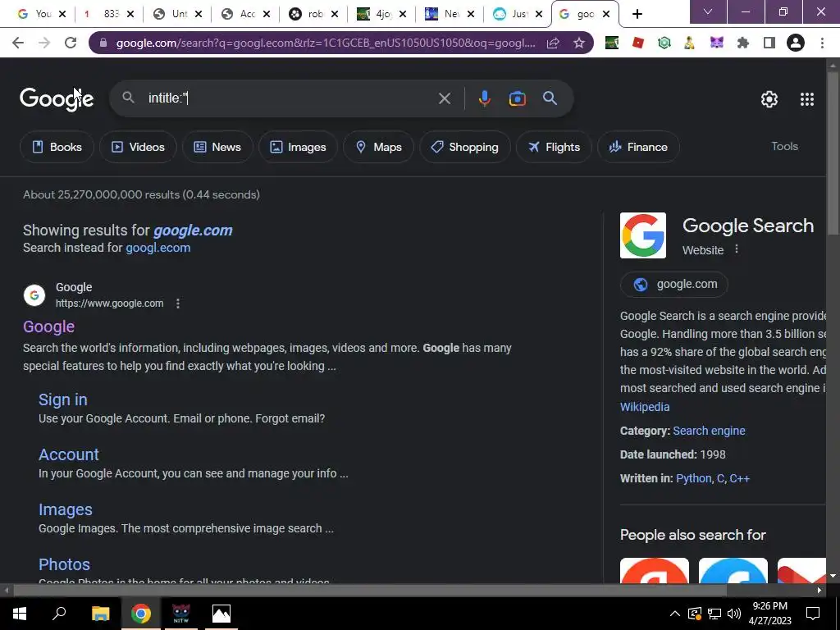This screenshot has width=840, height=630.
Task: Open File Explorer from taskbar
Action: 100,614
